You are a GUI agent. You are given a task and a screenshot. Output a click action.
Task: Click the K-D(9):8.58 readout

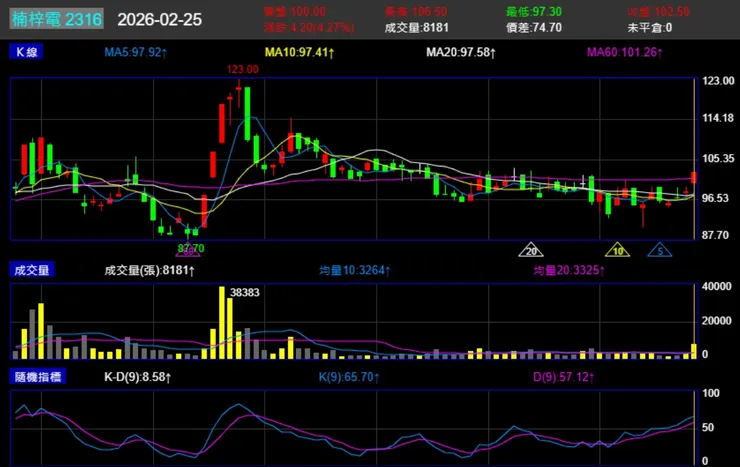138,377
